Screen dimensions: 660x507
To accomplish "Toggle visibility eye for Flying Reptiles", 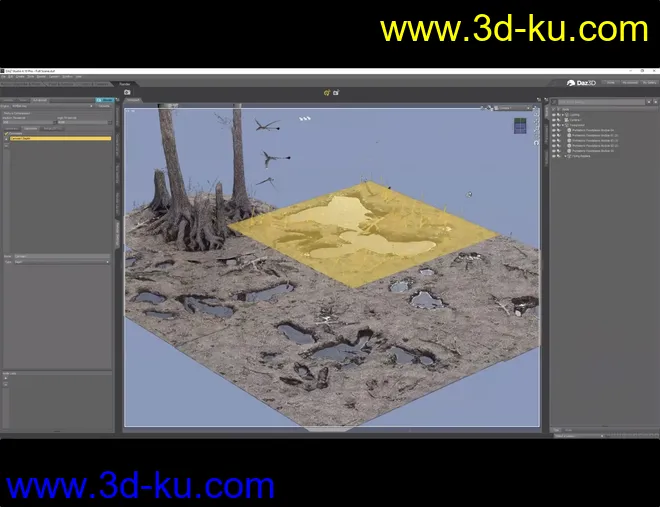I will click(553, 156).
